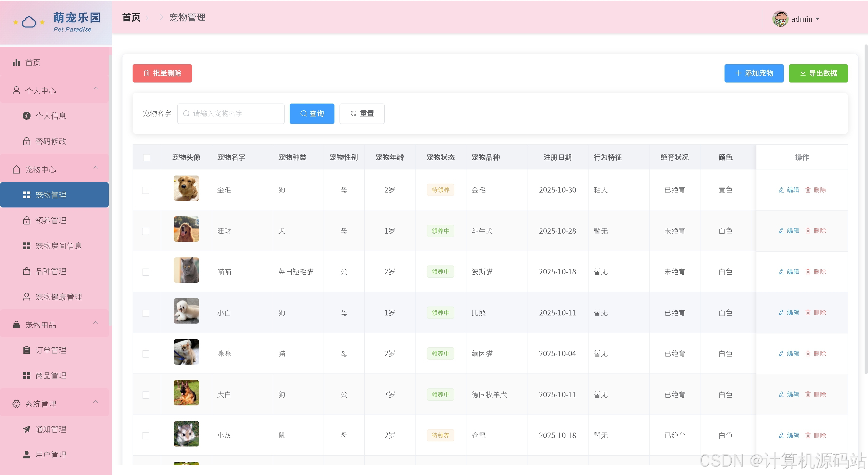
Task: Open 密码修改 in the sidebar
Action: click(x=54, y=141)
